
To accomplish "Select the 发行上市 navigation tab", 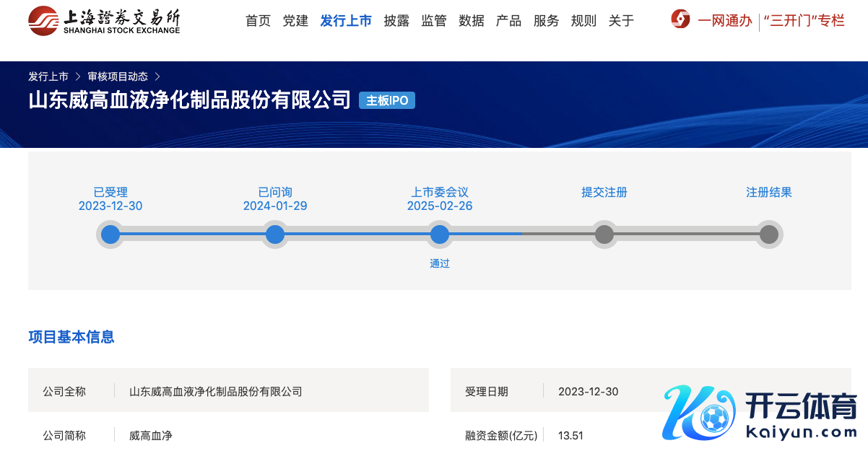I will [346, 21].
